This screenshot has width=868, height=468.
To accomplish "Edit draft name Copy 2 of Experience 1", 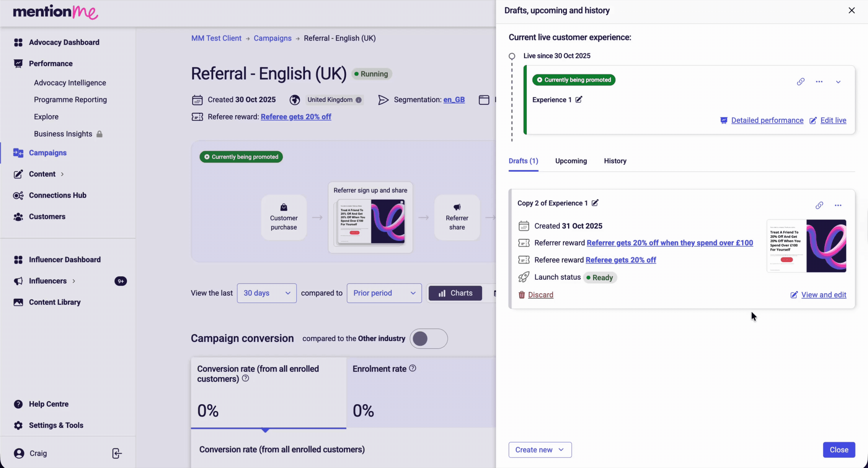I will pyautogui.click(x=595, y=203).
